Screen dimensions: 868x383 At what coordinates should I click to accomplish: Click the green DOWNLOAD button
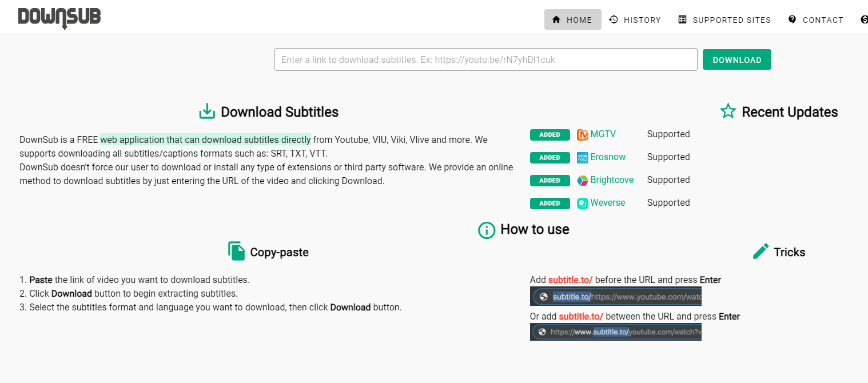pyautogui.click(x=737, y=59)
